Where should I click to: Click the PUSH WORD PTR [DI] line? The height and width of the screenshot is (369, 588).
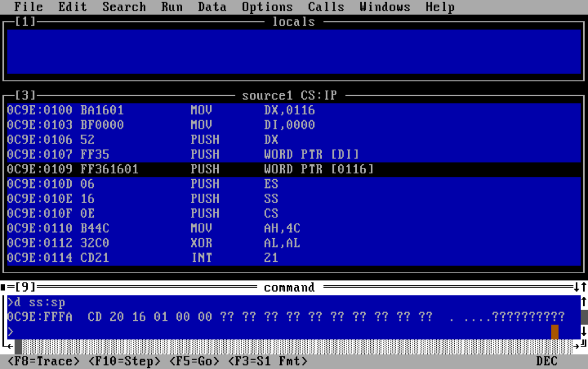(294, 155)
